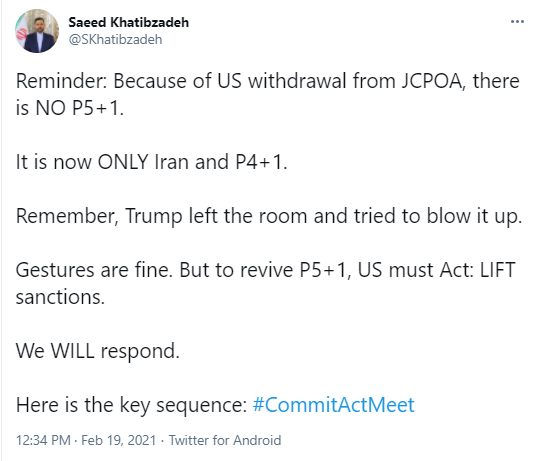
Task: Click the line starting with 'Reminder: Because of US'
Action: tap(268, 81)
